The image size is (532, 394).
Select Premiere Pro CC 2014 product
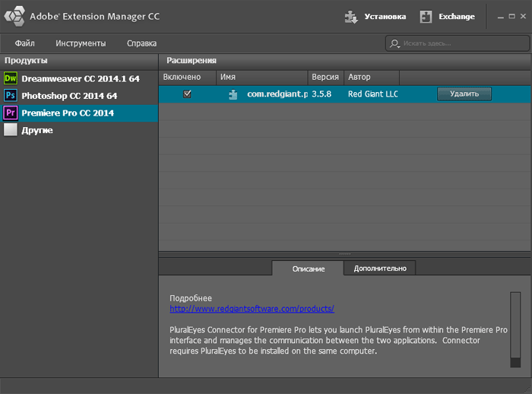[x=79, y=113]
